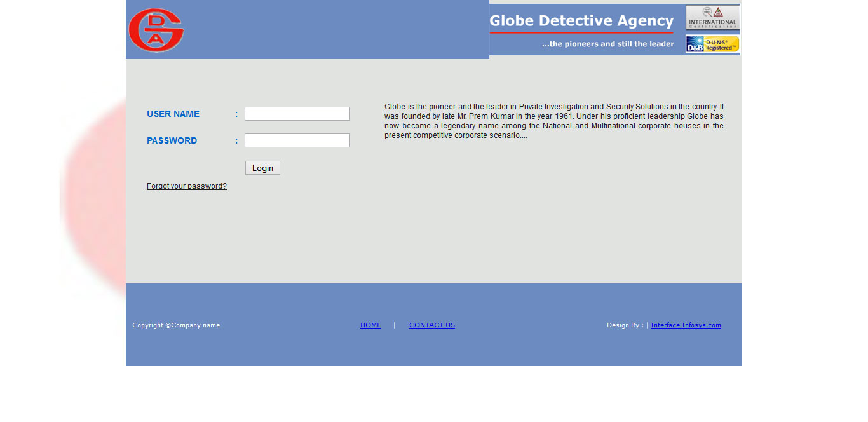Click the Globe company description paragraph
The height and width of the screenshot is (422, 868).
coord(553,121)
